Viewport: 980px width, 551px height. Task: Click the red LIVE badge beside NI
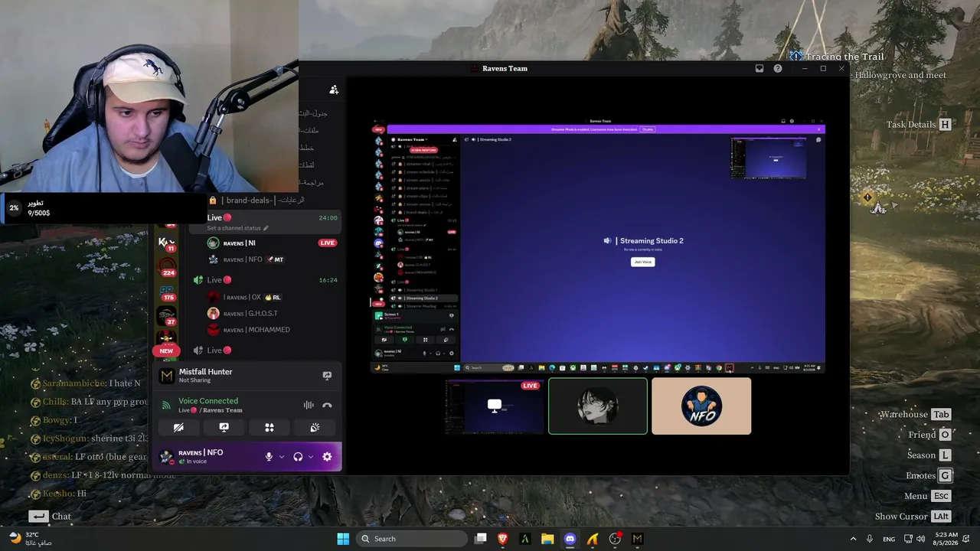[x=328, y=243]
